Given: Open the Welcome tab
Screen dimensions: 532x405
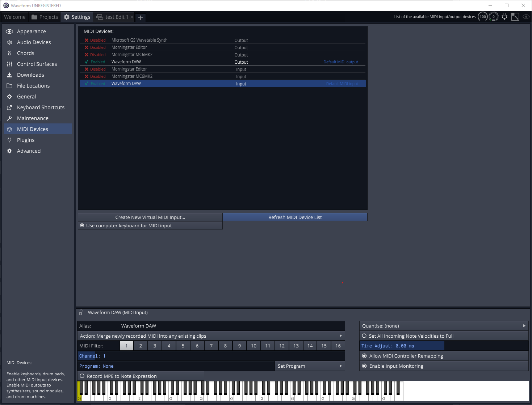Looking at the screenshot, I should (15, 17).
